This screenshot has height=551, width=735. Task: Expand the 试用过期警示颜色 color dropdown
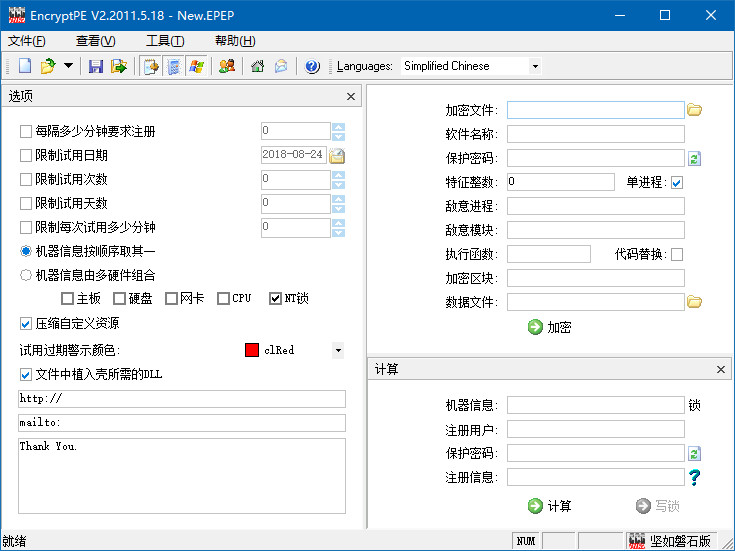[x=338, y=350]
